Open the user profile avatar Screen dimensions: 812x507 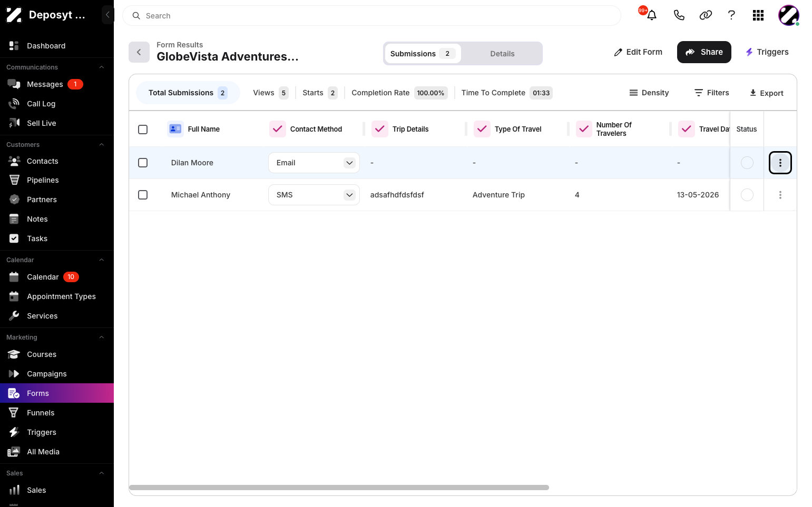coord(789,15)
